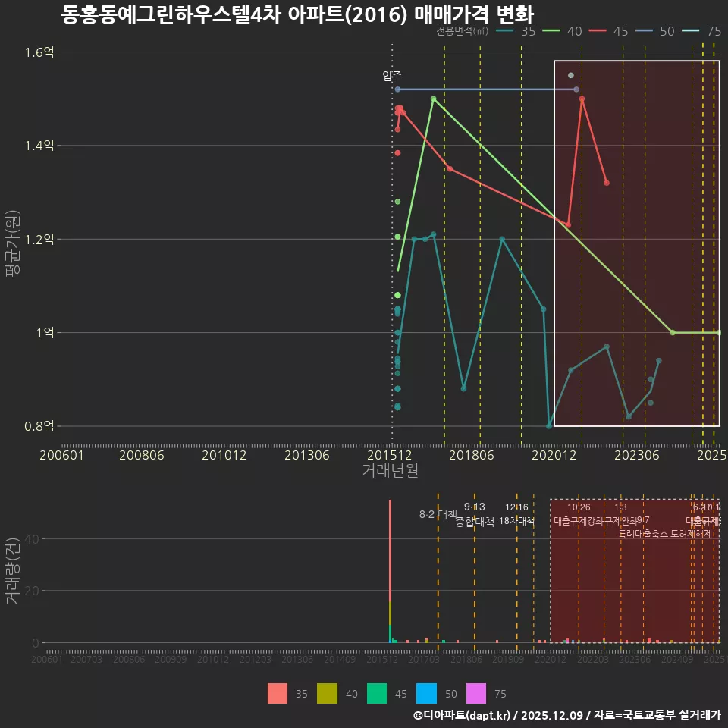Screen dimensions: 728x728
Task: Click the magenta 75 swatch in bottom legend
Action: 476,692
